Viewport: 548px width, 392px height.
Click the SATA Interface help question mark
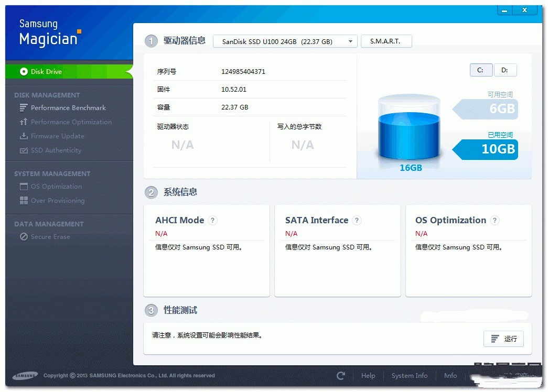click(x=357, y=220)
